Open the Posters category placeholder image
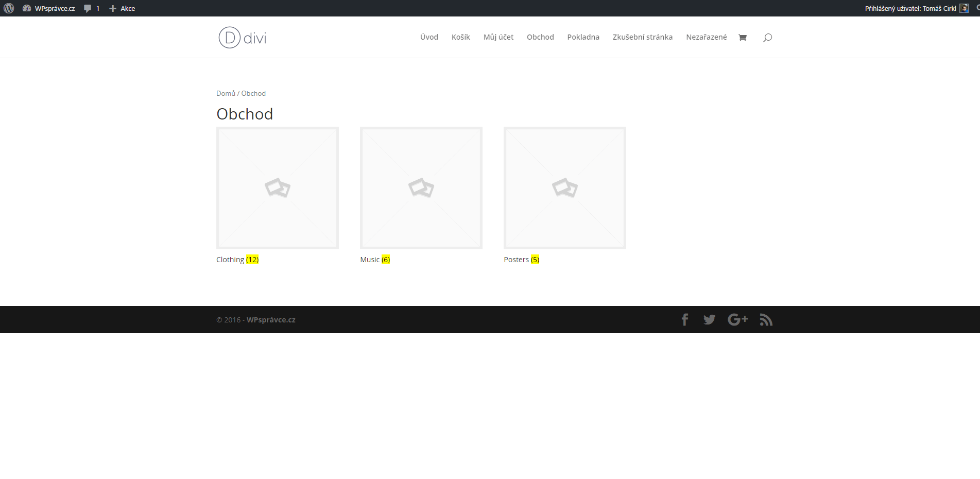This screenshot has height=479, width=980. point(565,188)
